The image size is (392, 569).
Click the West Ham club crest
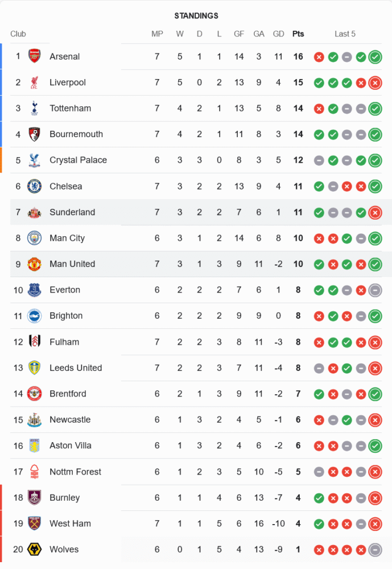35,523
